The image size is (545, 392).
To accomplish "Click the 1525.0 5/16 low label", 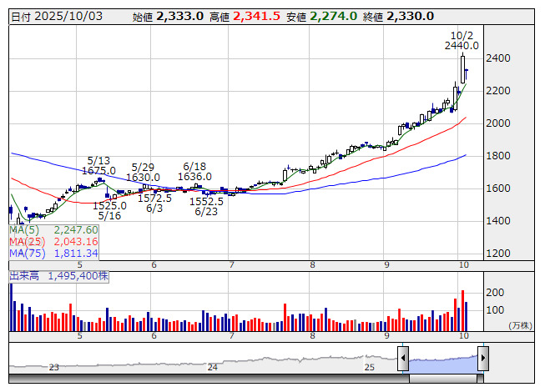I will pos(109,210).
